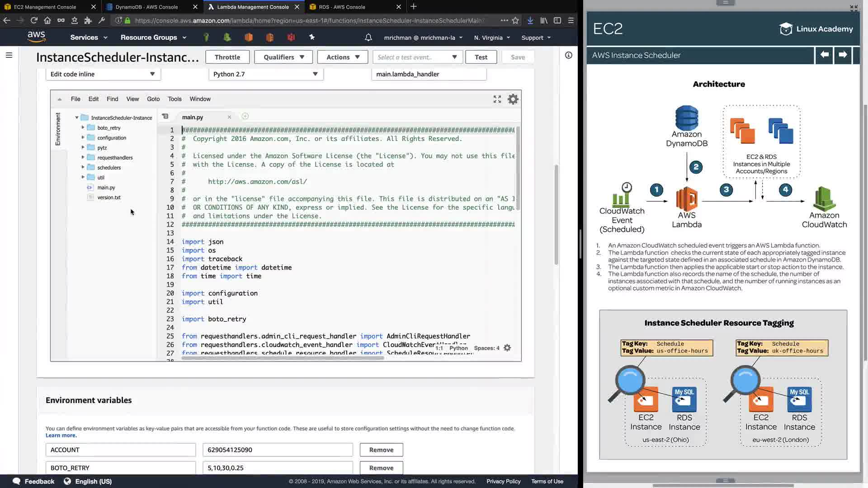Image resolution: width=868 pixels, height=488 pixels.
Task: Remove the ACCOUNT environment variable
Action: 381,450
